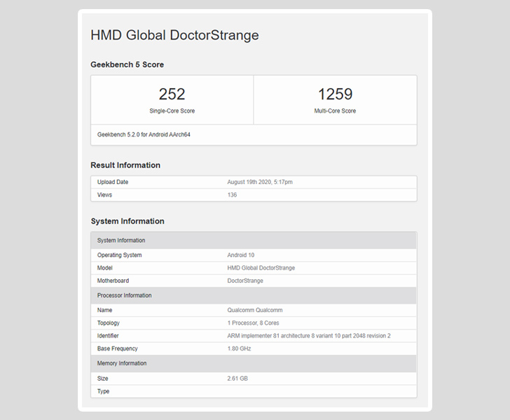Click the Operating System row label
The image size is (510, 420).
pos(119,255)
